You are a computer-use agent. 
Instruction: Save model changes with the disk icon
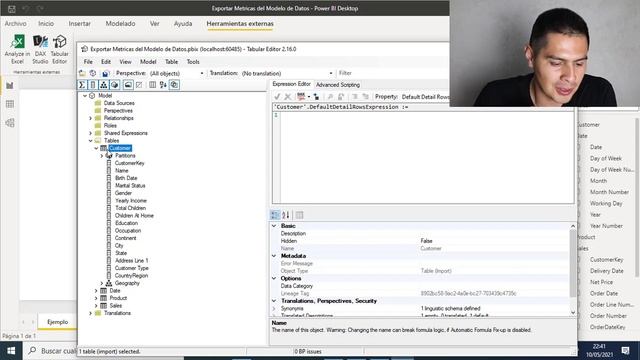pos(105,73)
